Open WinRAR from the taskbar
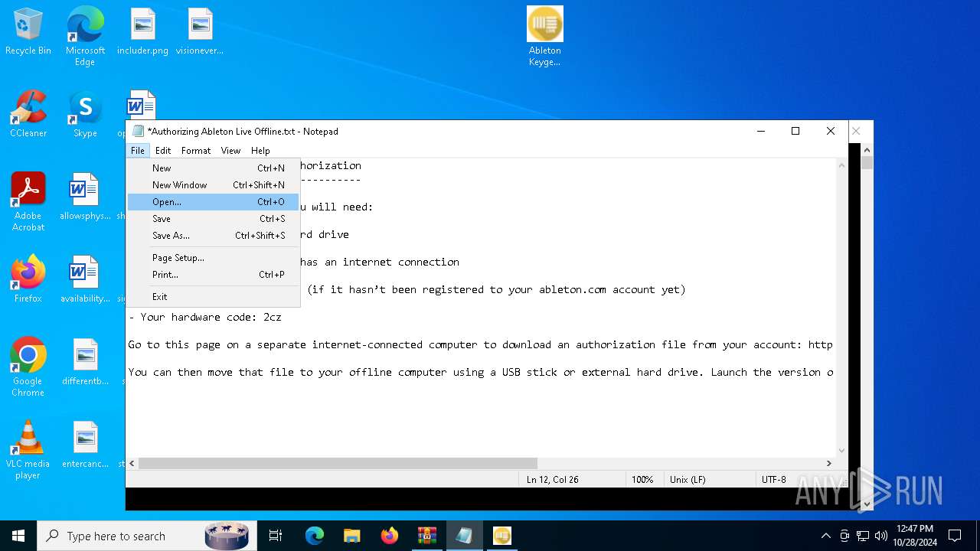The image size is (980, 551). (427, 536)
